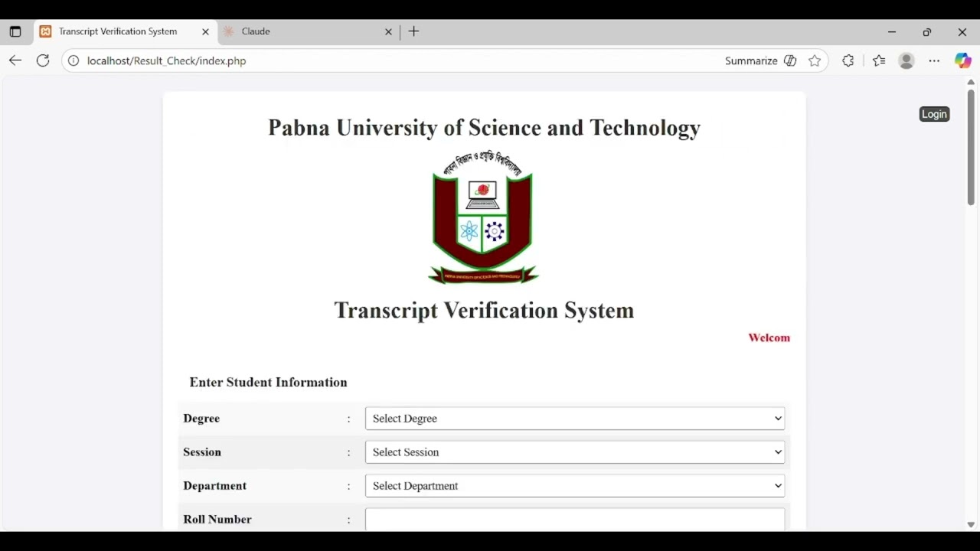Add this page to favorites star

[815, 60]
